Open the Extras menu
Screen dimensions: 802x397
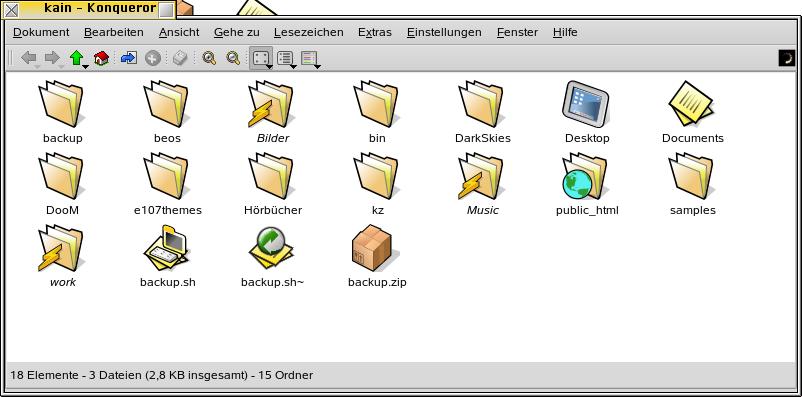coord(375,32)
